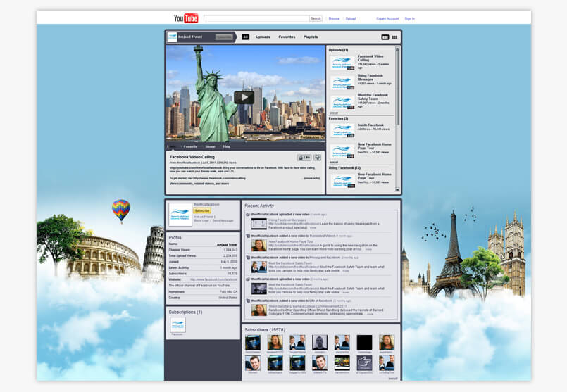Click the Uploads (41) section heading
The height and width of the screenshot is (392, 567).
(338, 50)
